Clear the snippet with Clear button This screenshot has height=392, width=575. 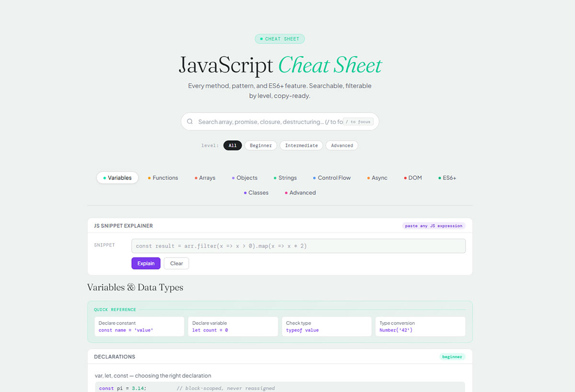pos(176,263)
